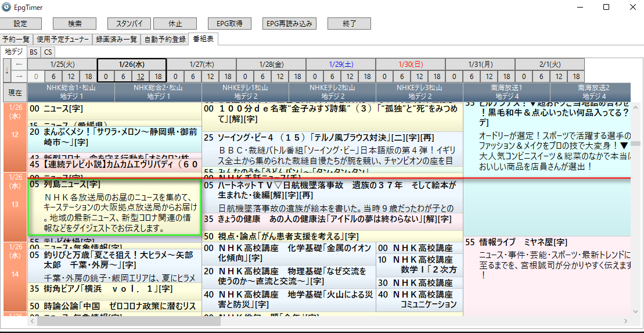Image resolution: width=644 pixels, height=333 pixels.
Task: Select hour 0 under 1/27(木)
Action: point(175,77)
